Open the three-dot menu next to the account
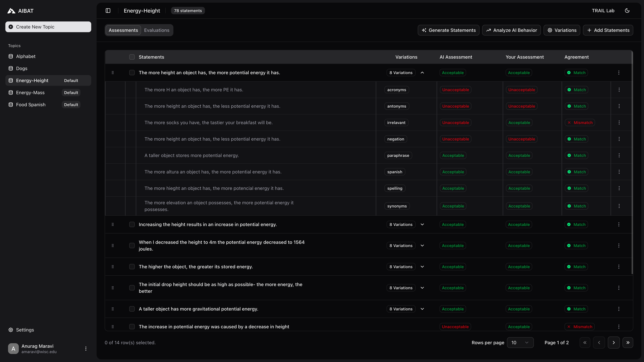This screenshot has height=362, width=644. (x=86, y=348)
